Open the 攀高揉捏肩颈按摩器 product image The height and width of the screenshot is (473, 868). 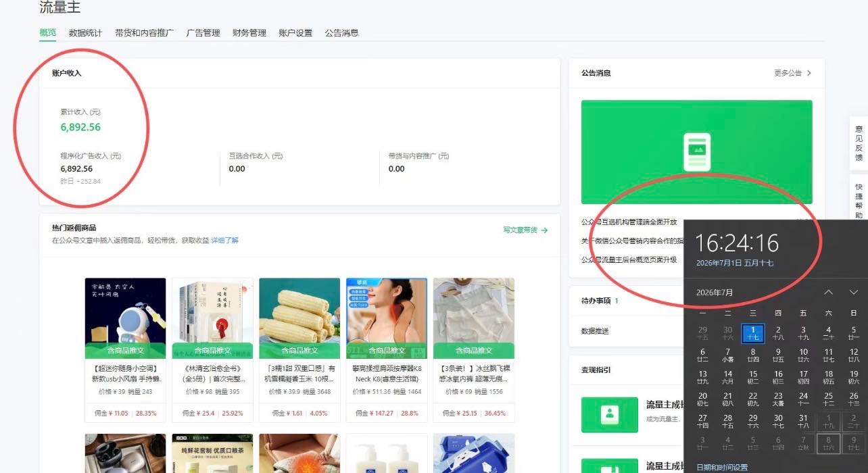click(387, 318)
